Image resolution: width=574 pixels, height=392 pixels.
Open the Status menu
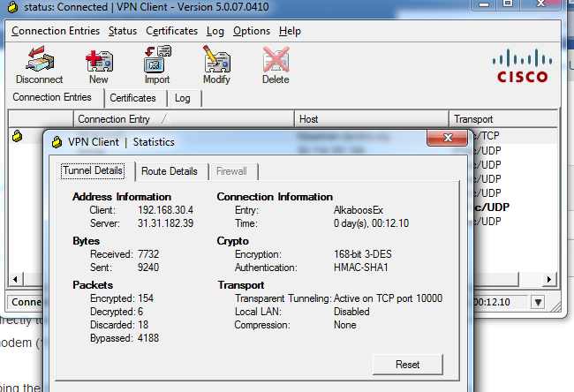[x=123, y=31]
